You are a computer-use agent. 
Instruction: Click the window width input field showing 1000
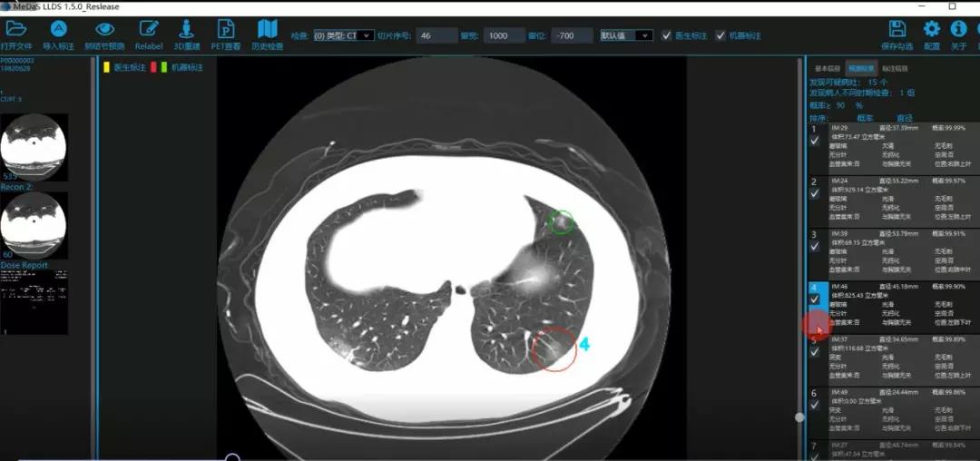(x=499, y=36)
